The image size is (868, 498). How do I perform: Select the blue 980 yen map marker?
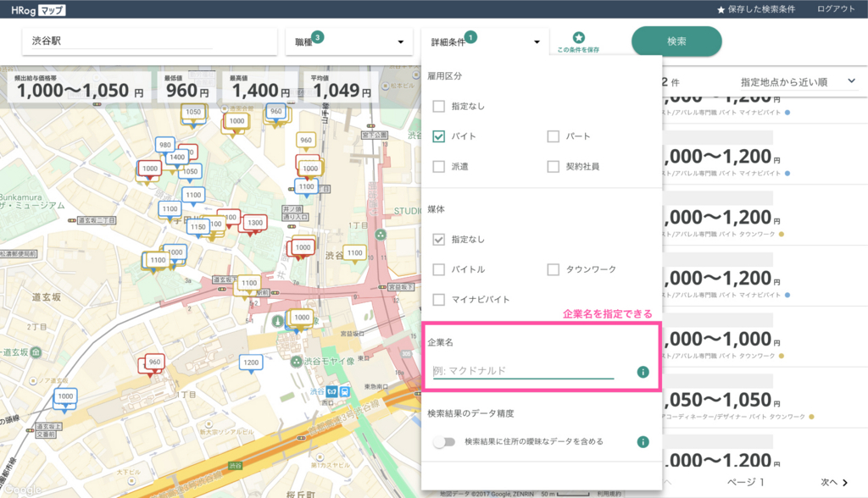[165, 146]
